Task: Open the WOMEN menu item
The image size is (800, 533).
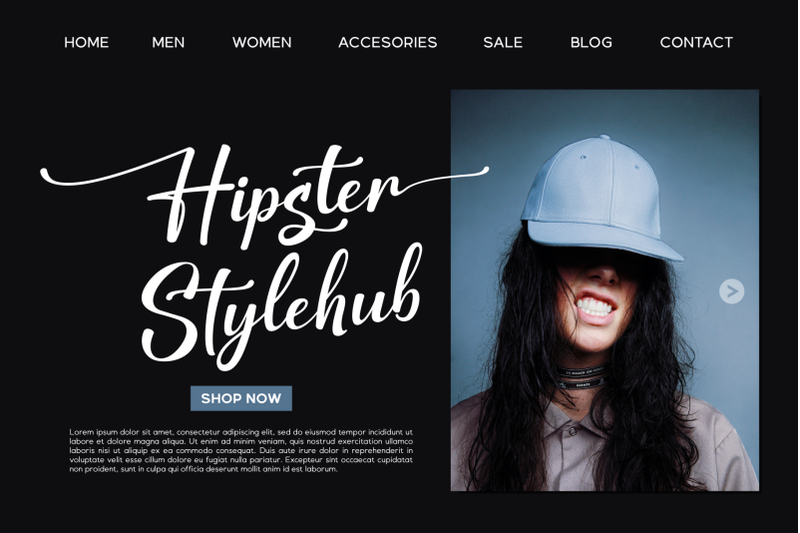Action: click(x=262, y=42)
